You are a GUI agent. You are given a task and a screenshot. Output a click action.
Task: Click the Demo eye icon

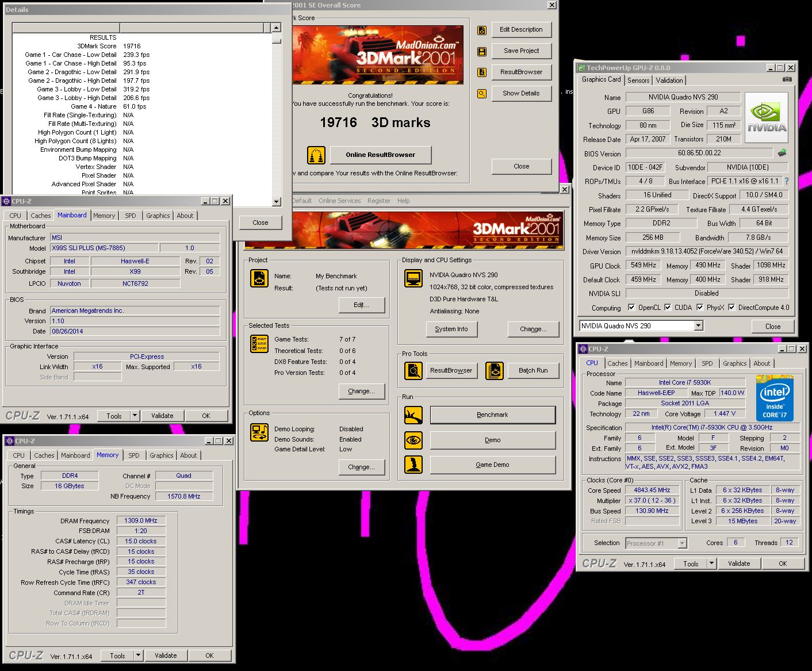coord(413,440)
